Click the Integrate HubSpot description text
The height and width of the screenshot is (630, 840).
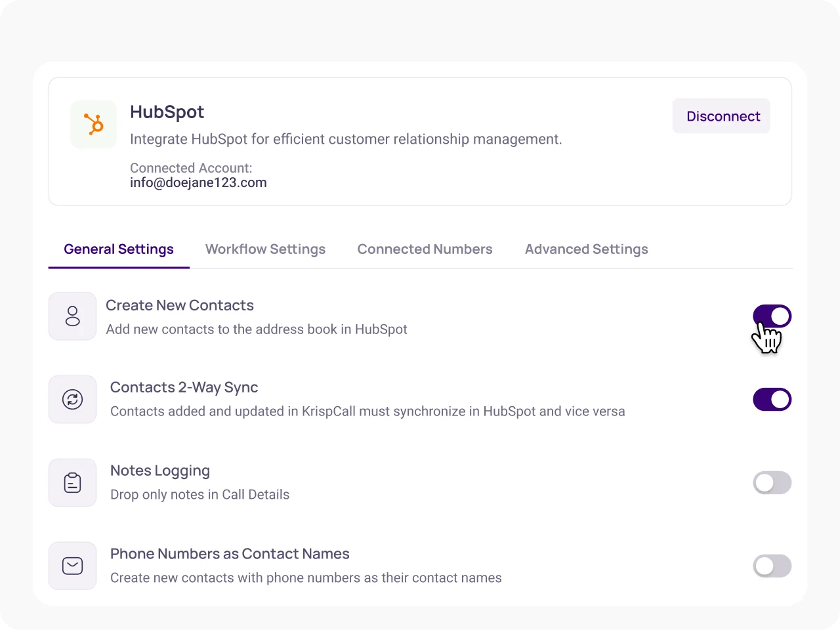point(346,139)
